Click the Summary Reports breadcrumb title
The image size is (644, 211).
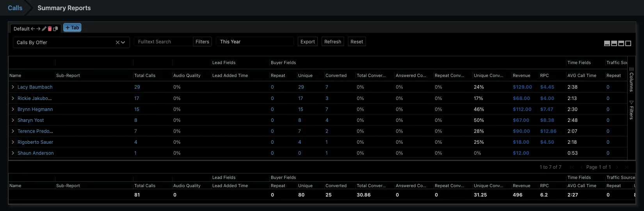[x=64, y=8]
